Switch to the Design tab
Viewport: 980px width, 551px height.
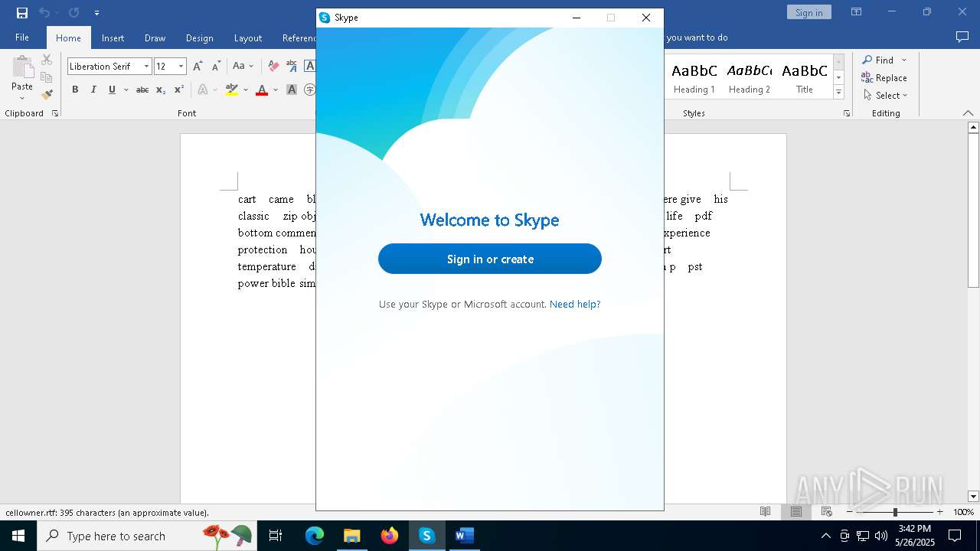click(x=199, y=37)
